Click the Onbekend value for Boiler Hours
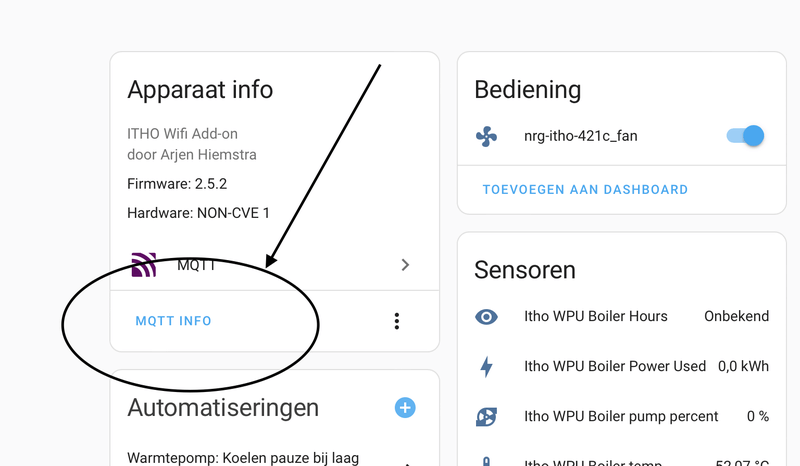The image size is (800, 466). [736, 316]
